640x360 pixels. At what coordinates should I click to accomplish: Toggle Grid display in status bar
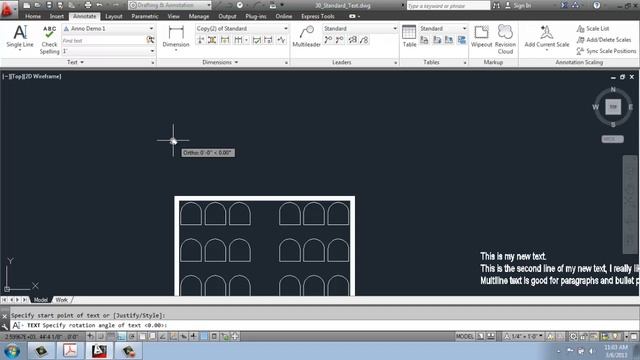(111, 336)
